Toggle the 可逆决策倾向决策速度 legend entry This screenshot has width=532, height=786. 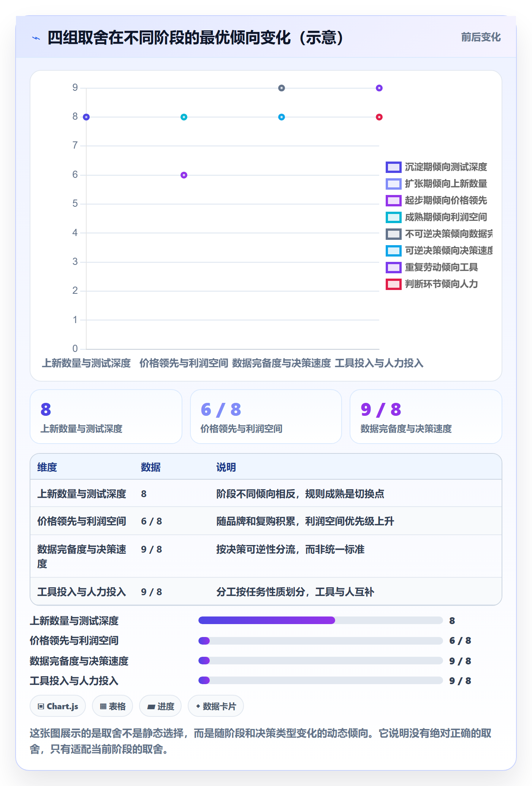tap(439, 250)
